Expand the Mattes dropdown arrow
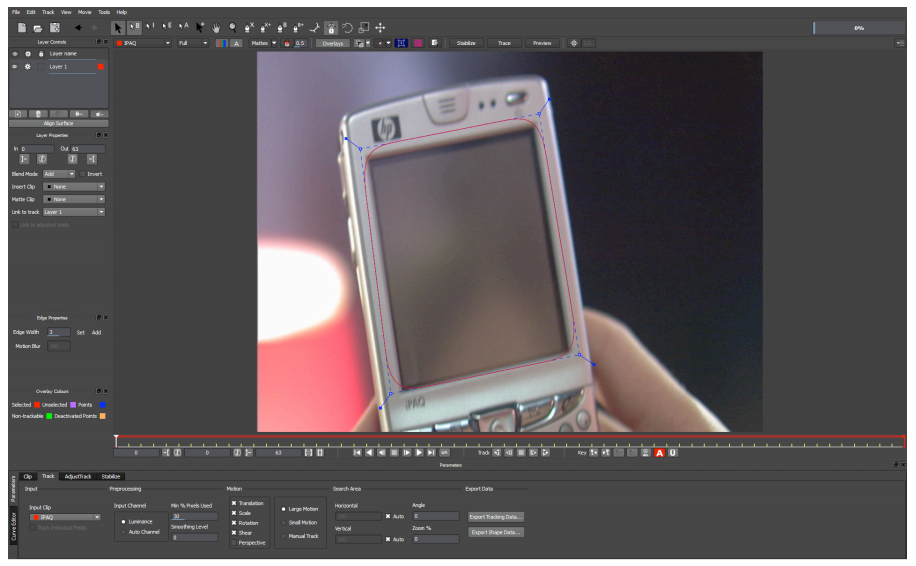 point(274,43)
